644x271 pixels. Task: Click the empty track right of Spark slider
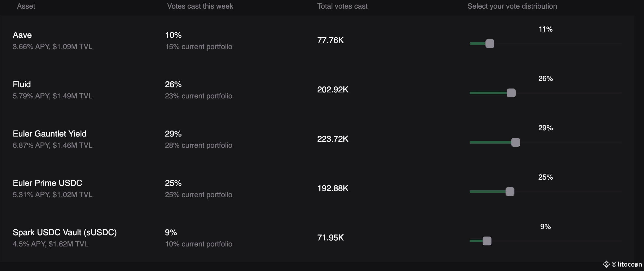click(557, 241)
